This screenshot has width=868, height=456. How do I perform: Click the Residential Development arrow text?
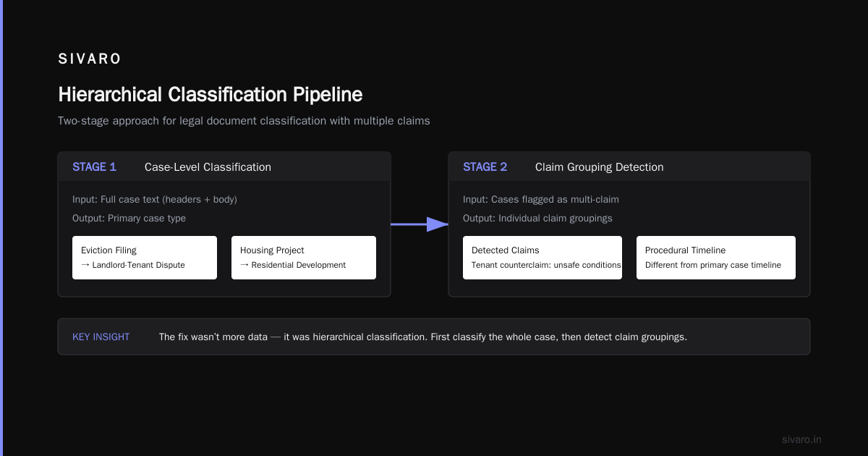click(x=293, y=265)
